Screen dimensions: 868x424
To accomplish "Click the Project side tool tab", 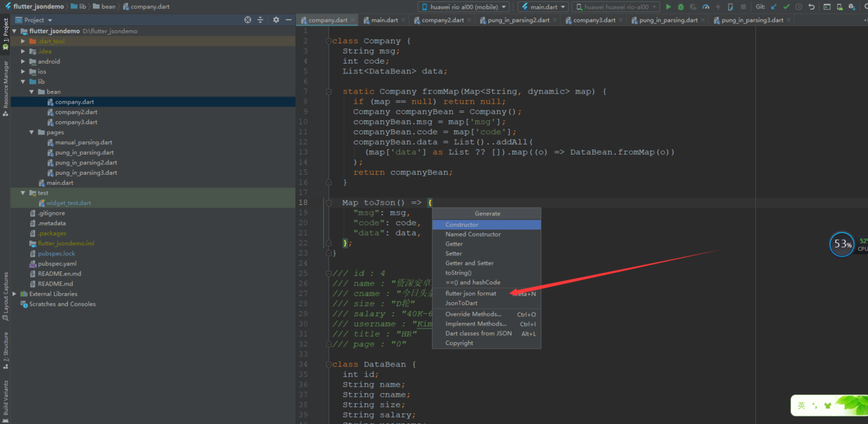I will (x=6, y=34).
